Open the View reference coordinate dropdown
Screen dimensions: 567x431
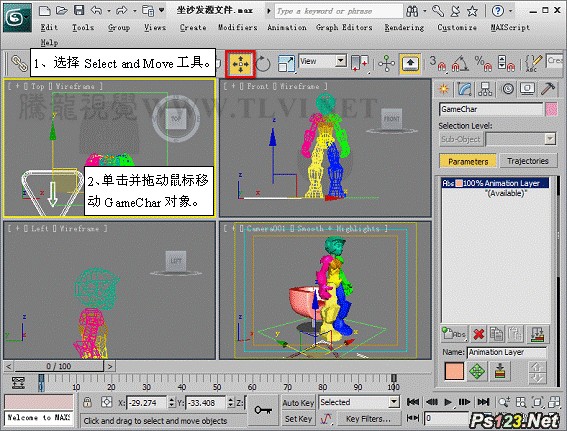[x=323, y=61]
